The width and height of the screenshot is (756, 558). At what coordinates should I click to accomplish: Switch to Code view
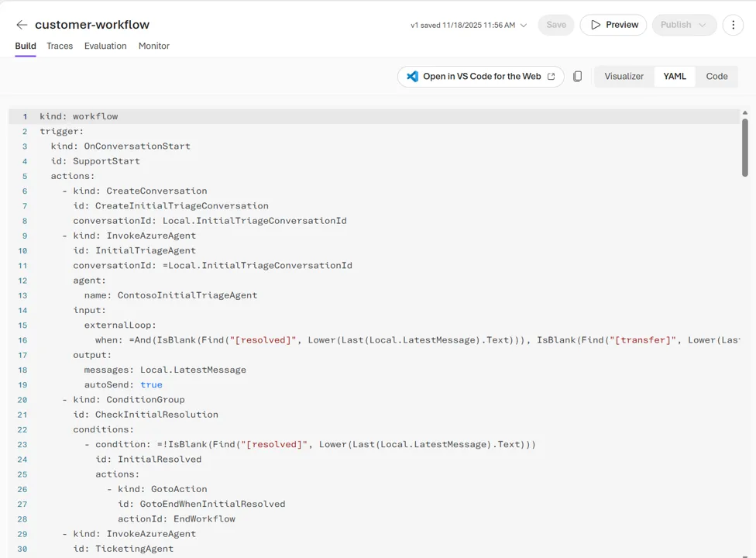click(x=716, y=77)
